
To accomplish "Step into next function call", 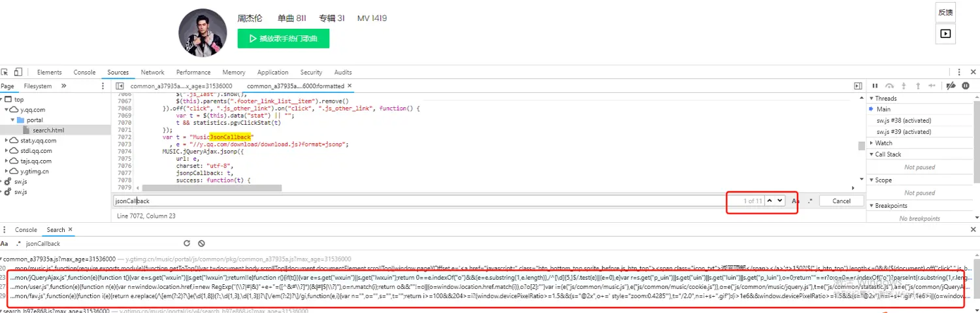I will (904, 86).
